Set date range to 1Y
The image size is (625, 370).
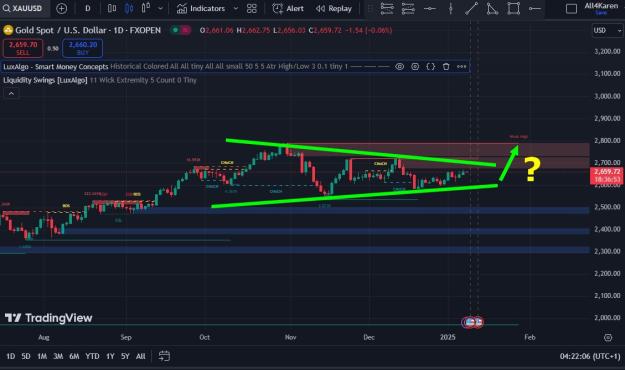pos(110,356)
